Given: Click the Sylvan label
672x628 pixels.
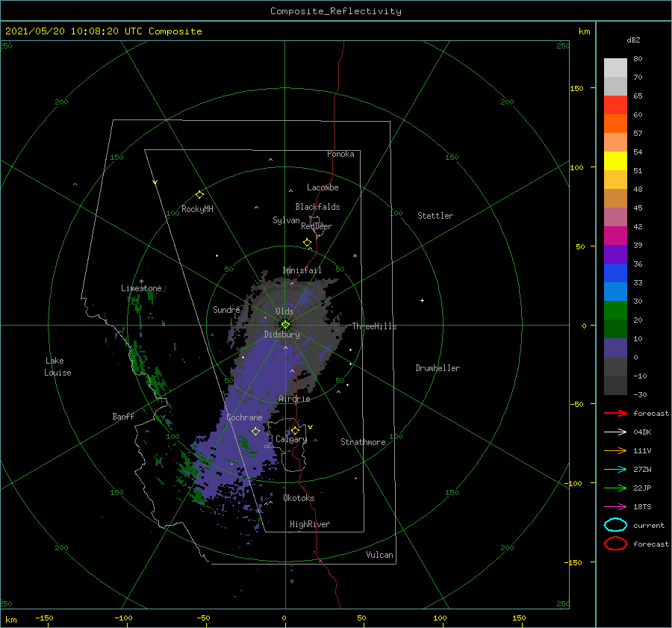Looking at the screenshot, I should tap(286, 220).
